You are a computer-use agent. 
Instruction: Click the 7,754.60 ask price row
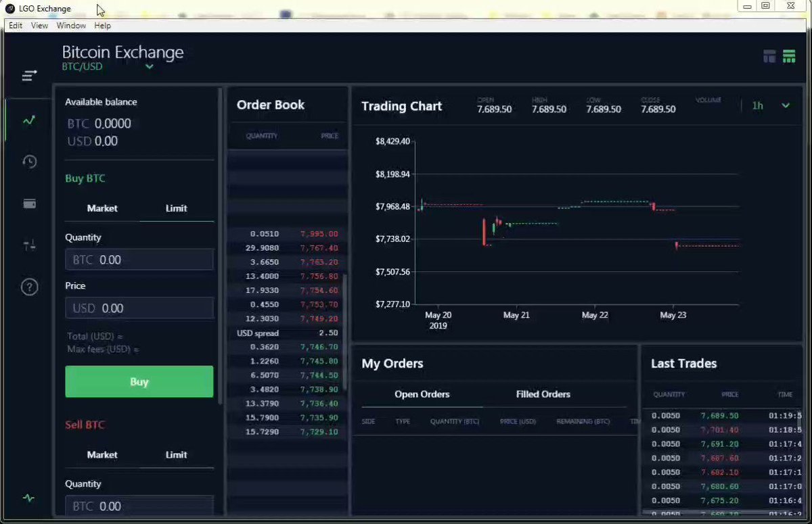point(287,291)
